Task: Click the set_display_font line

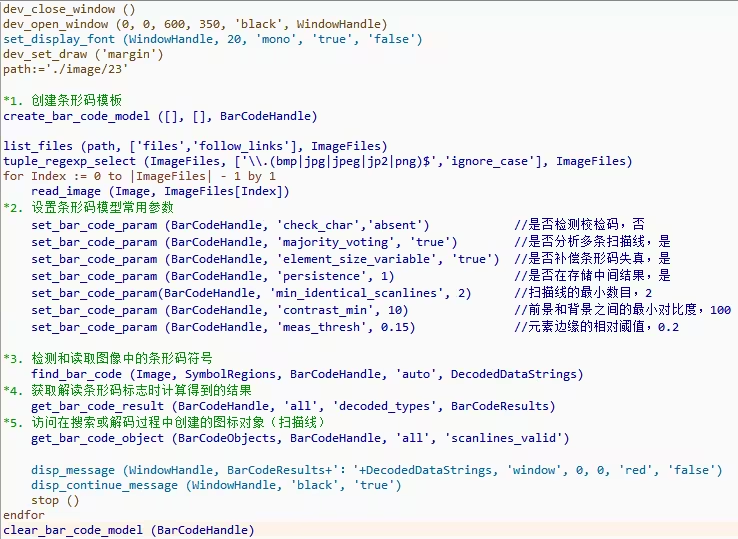Action: pyautogui.click(x=212, y=39)
